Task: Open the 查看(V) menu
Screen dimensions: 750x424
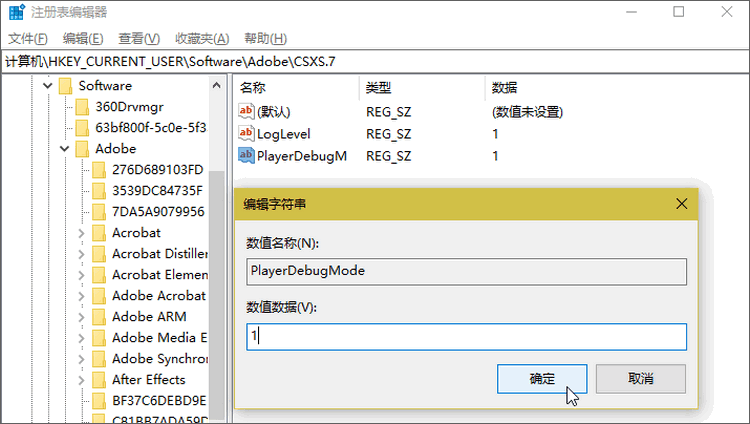Action: click(x=139, y=38)
